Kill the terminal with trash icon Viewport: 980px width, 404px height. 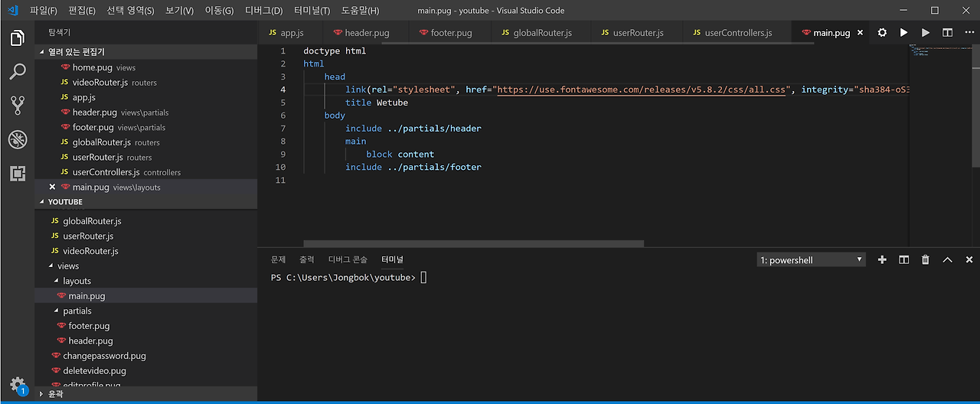pyautogui.click(x=925, y=260)
